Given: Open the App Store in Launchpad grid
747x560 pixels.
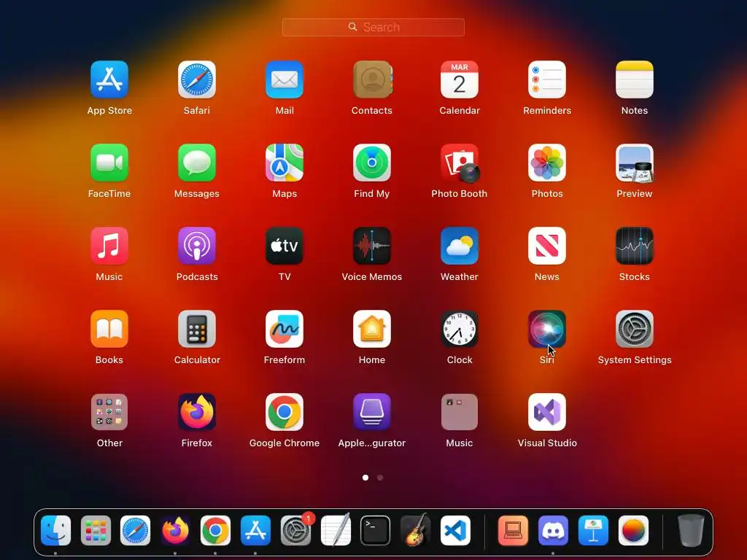Looking at the screenshot, I should pyautogui.click(x=109, y=79).
